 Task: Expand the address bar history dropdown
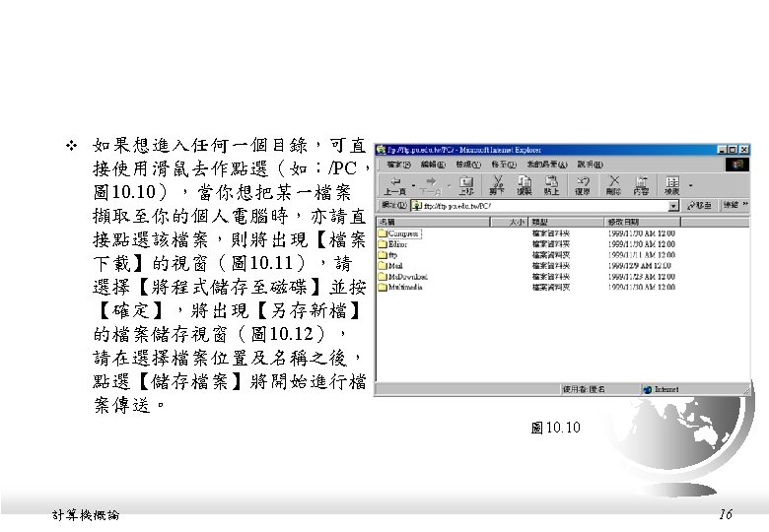[x=673, y=206]
